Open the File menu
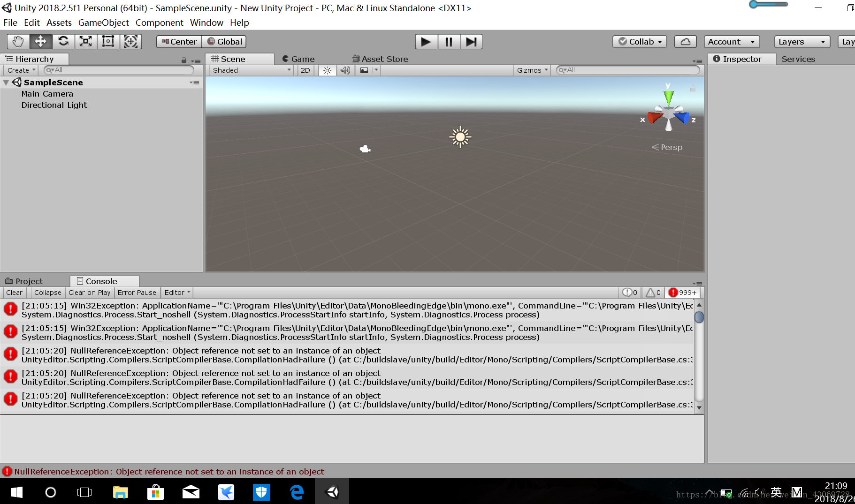This screenshot has width=855, height=504. (10, 23)
